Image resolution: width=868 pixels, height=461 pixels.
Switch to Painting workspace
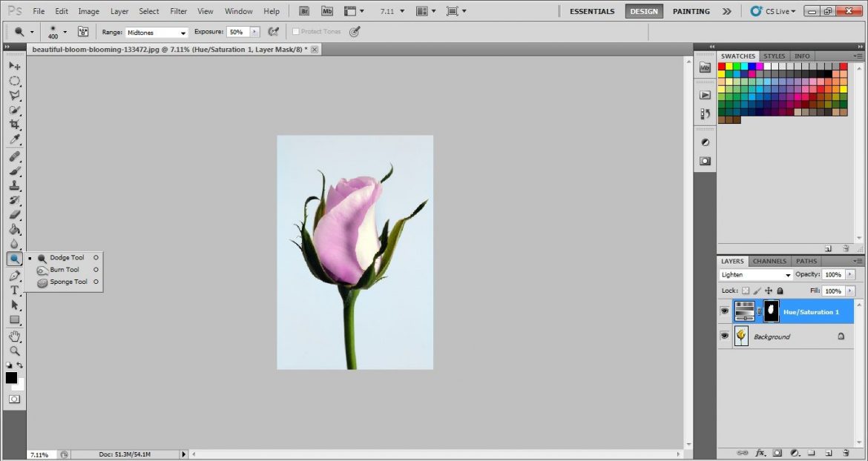pyautogui.click(x=691, y=11)
